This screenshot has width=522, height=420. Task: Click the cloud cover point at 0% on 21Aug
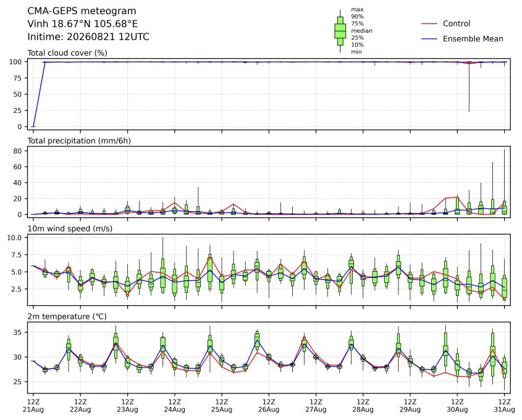(x=33, y=127)
